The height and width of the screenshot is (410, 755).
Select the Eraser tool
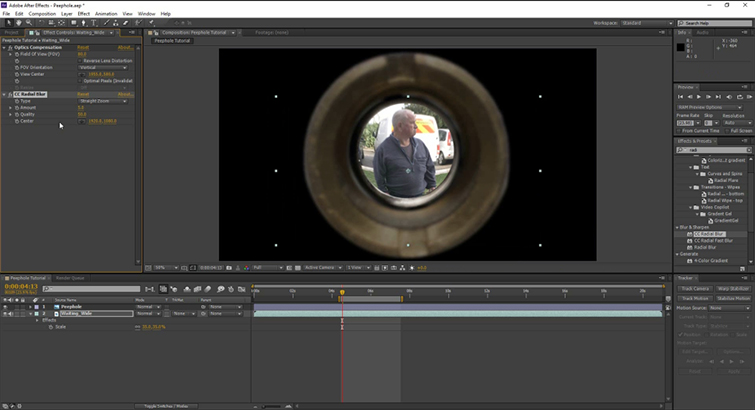(x=126, y=23)
